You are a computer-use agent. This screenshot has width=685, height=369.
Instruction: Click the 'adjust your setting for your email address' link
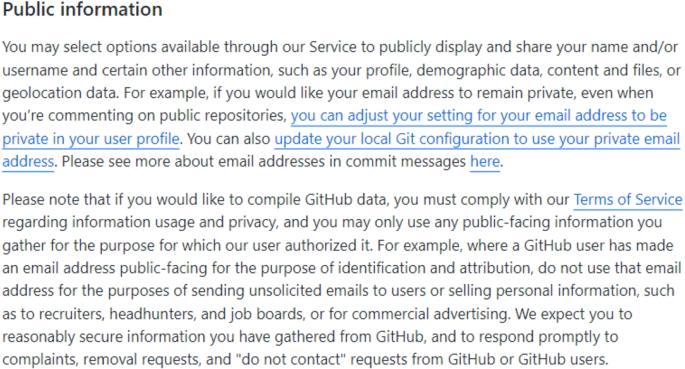478,116
